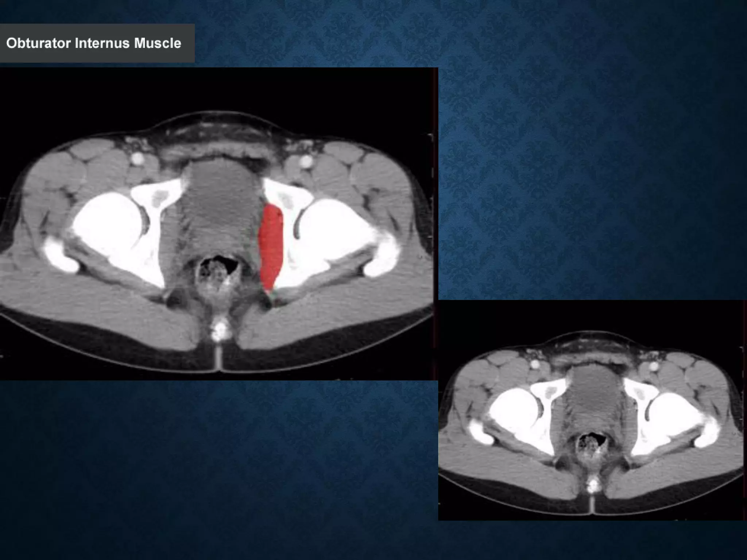Click the Obturator Internus Muscle title label

pyautogui.click(x=94, y=43)
